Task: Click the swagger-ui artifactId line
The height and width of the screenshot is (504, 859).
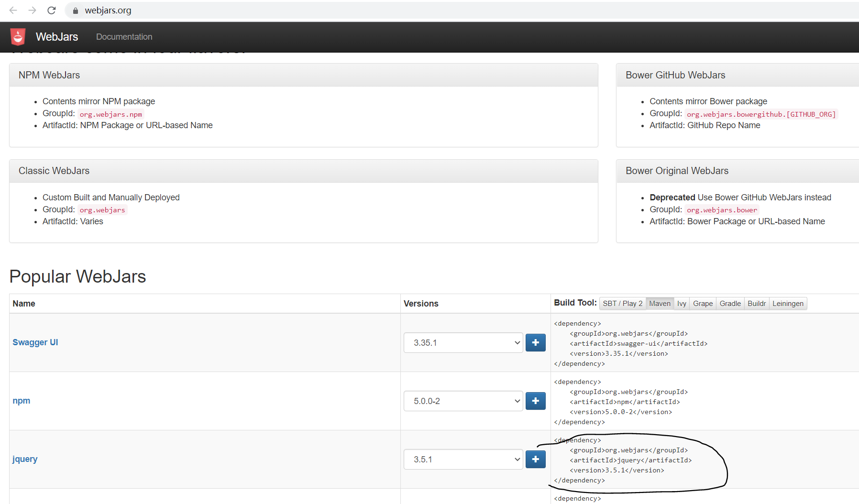Action: (639, 343)
